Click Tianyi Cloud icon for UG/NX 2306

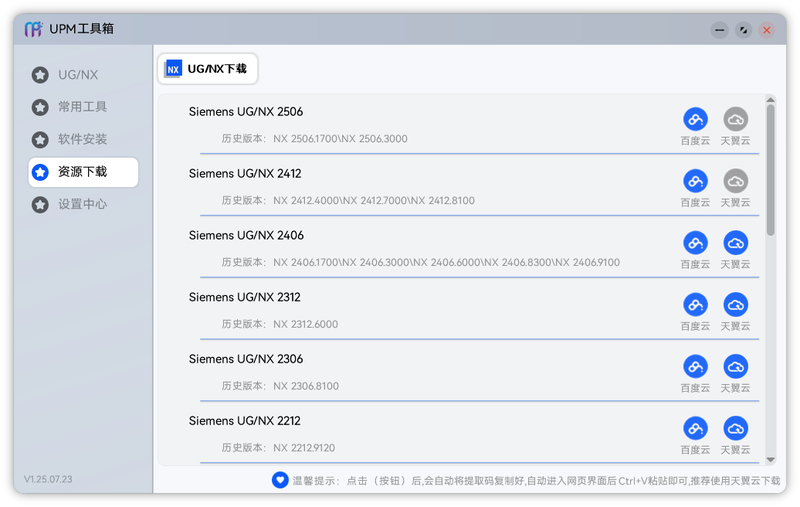(x=735, y=367)
